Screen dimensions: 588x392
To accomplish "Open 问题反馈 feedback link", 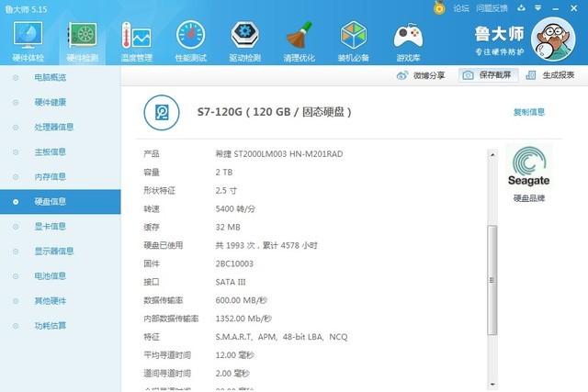I will (x=492, y=8).
